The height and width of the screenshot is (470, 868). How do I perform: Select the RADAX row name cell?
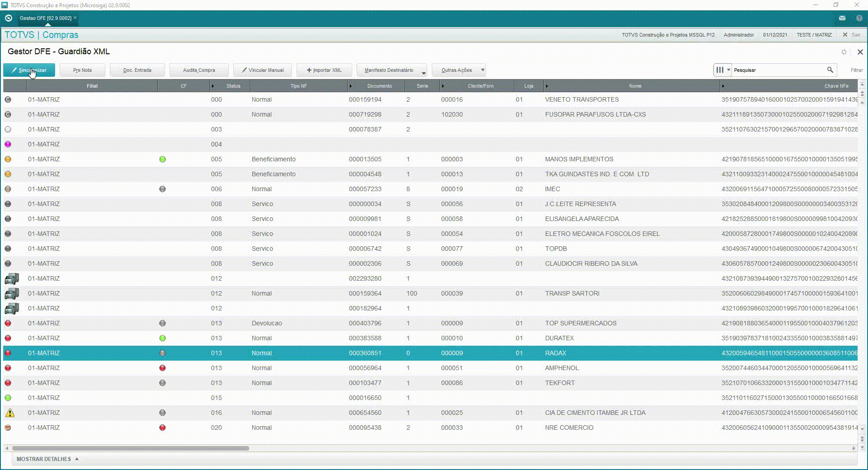coord(556,353)
